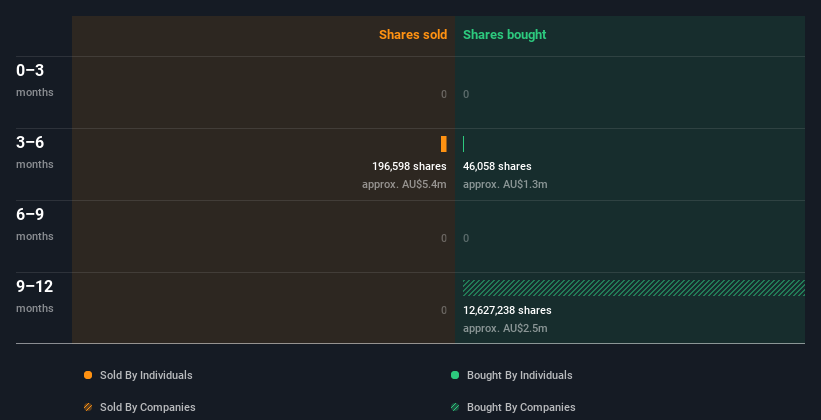Select the Sold By Individuals legend label
Viewport: 821px width, 420px height.
[146, 375]
